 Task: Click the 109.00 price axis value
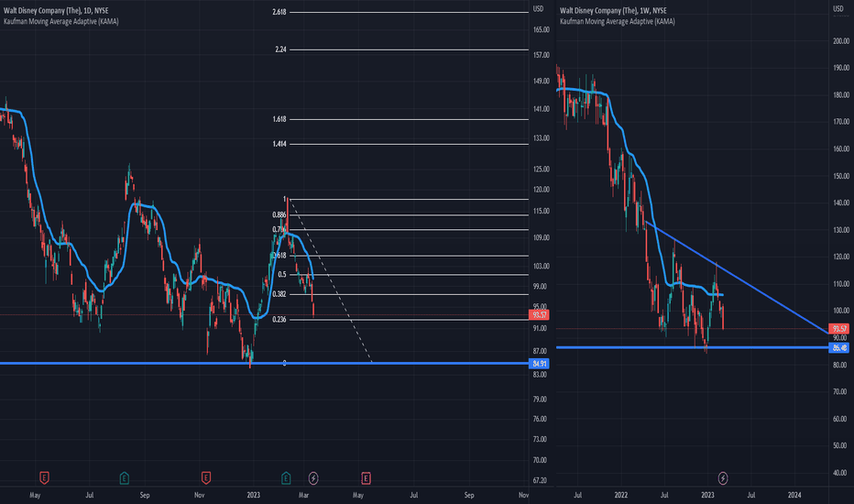(x=541, y=238)
